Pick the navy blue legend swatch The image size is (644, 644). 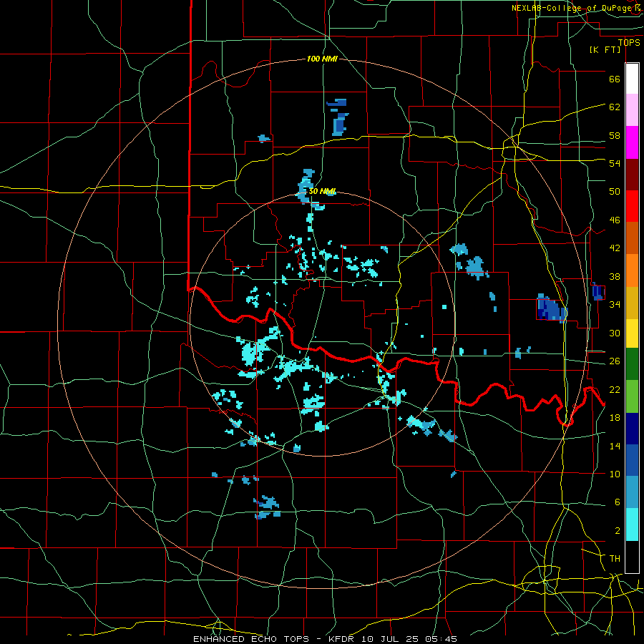pos(632,429)
